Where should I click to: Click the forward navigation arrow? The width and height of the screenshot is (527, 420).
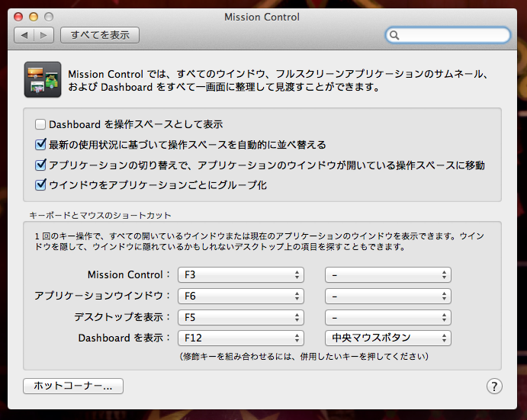tap(43, 35)
